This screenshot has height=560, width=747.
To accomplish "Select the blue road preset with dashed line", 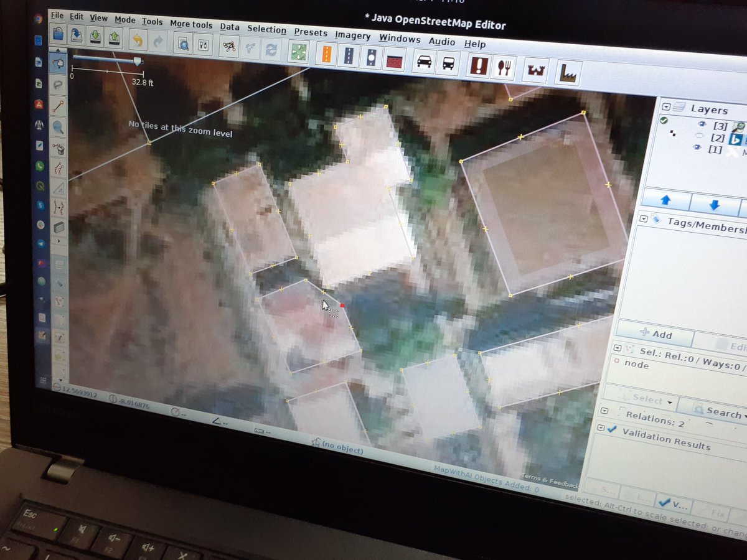I will [x=349, y=56].
